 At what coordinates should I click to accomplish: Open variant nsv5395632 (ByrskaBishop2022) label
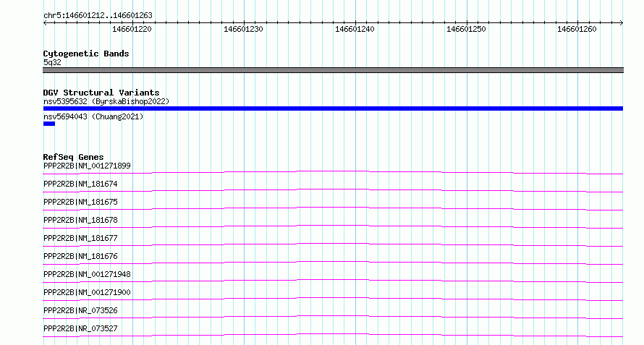click(106, 101)
